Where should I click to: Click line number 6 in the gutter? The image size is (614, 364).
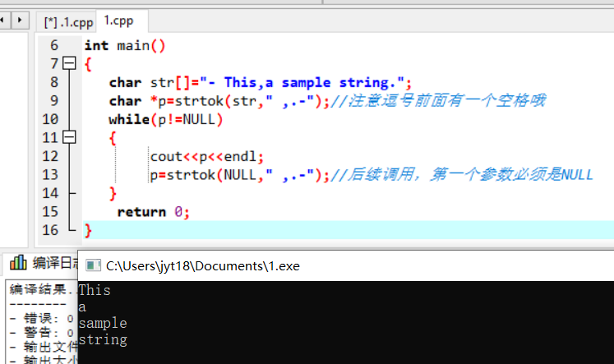[54, 45]
